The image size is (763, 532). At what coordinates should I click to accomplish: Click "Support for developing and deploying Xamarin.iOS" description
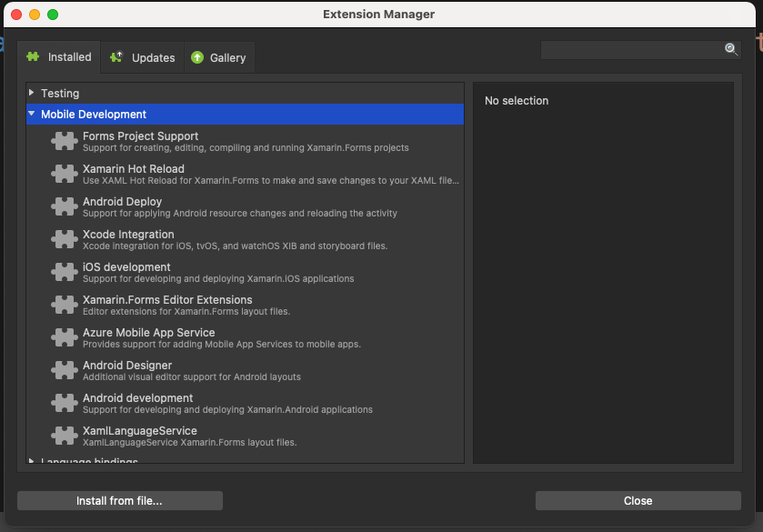click(x=218, y=278)
